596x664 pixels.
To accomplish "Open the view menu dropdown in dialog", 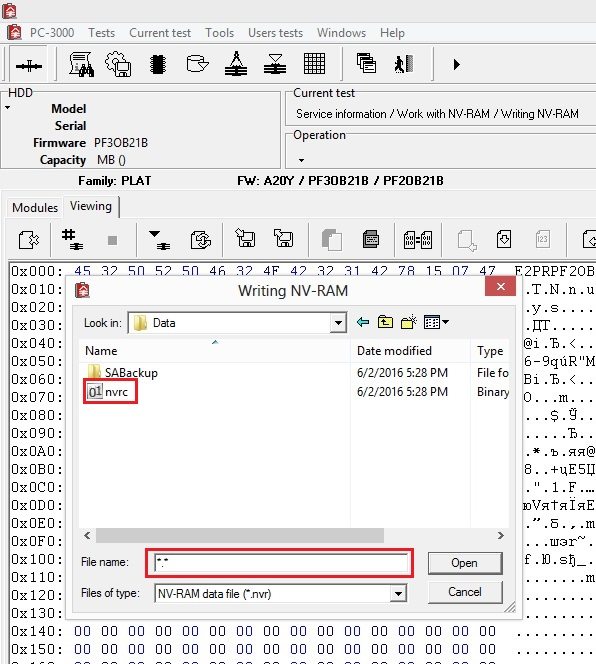I will 436,322.
